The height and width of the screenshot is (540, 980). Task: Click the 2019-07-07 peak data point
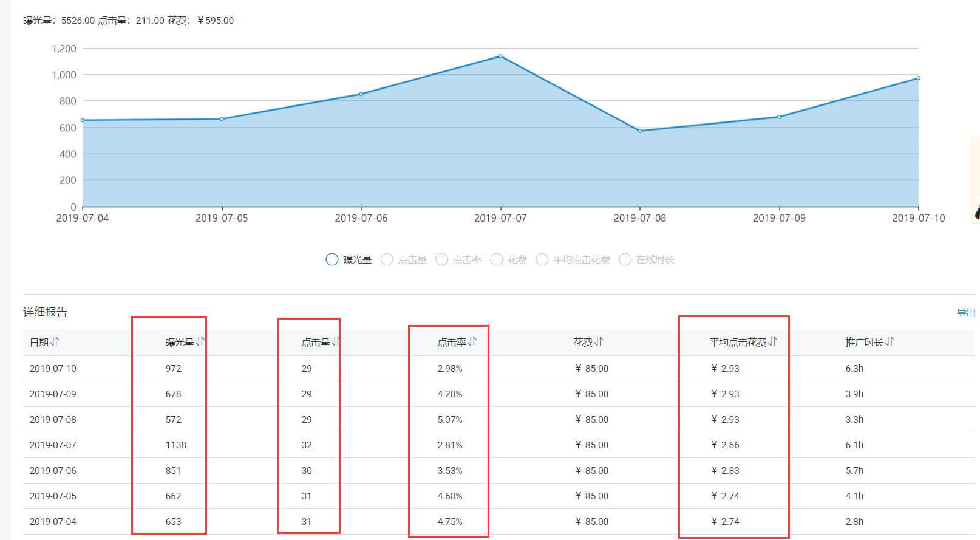tap(500, 56)
